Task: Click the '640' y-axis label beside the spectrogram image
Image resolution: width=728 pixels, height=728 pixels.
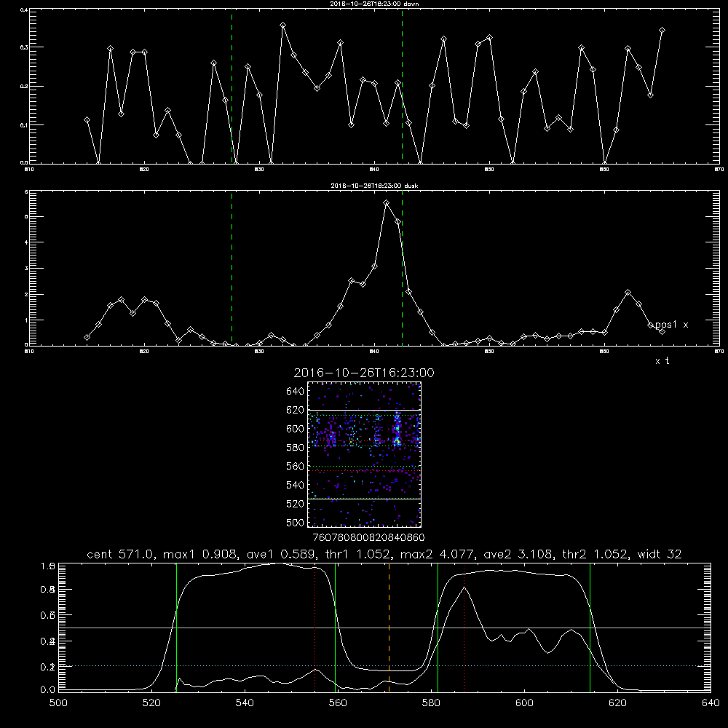Action: (296, 392)
